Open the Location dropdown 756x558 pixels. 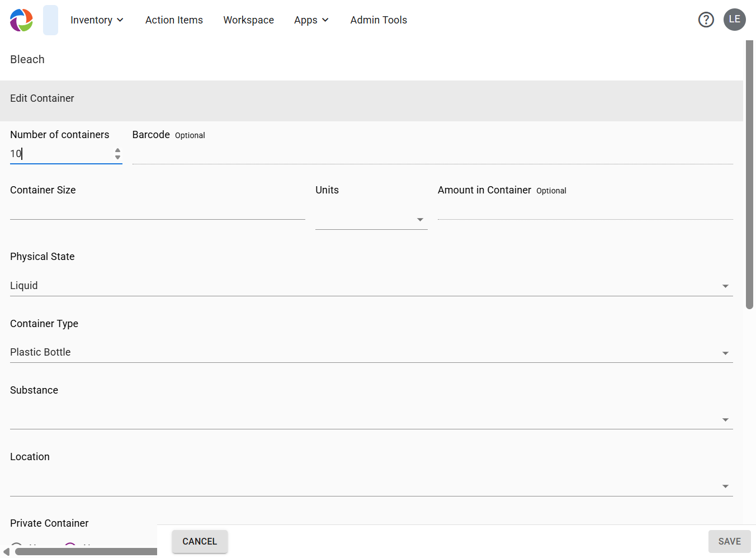point(371,486)
